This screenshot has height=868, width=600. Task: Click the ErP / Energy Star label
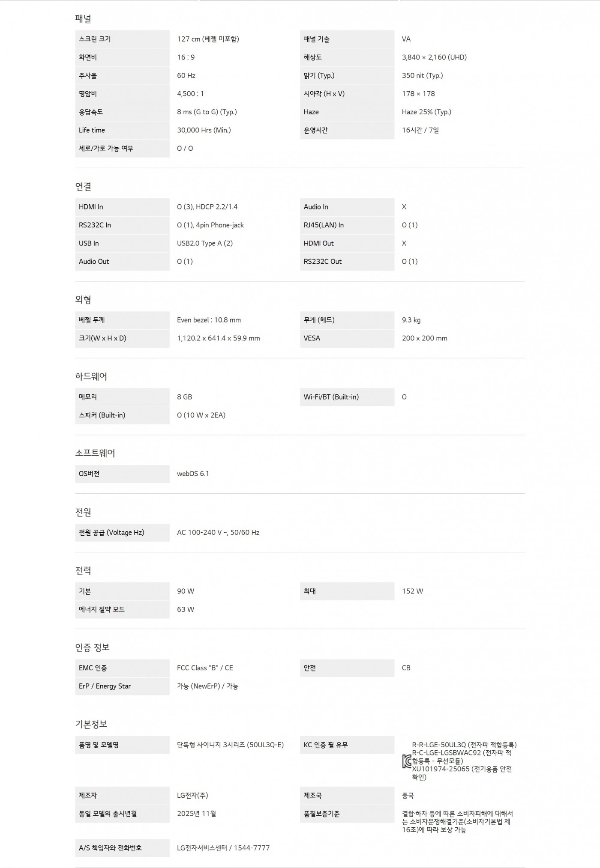coord(105,686)
